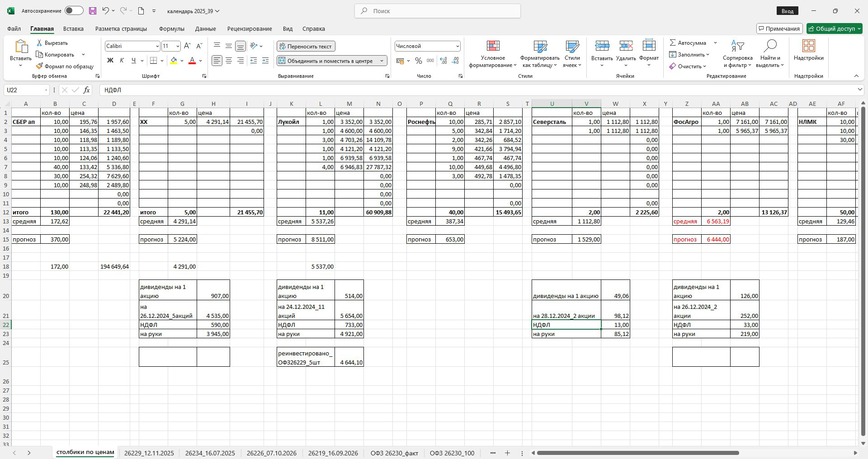The height and width of the screenshot is (459, 868).
Task: Decrease font size with the small A
Action: pos(199,46)
